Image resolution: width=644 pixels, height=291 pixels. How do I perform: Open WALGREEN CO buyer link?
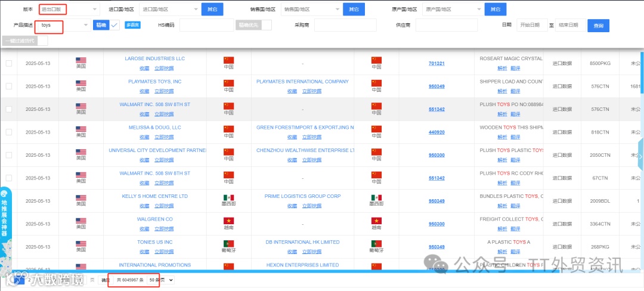155,219
